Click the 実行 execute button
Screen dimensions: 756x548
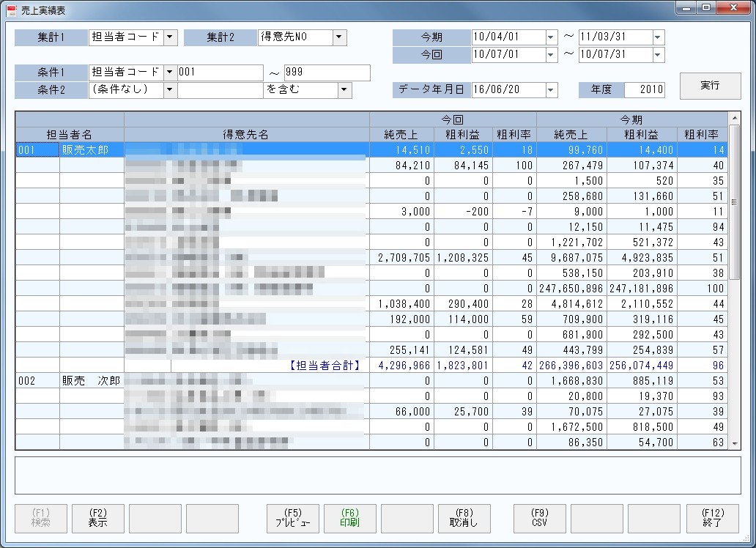tap(709, 86)
